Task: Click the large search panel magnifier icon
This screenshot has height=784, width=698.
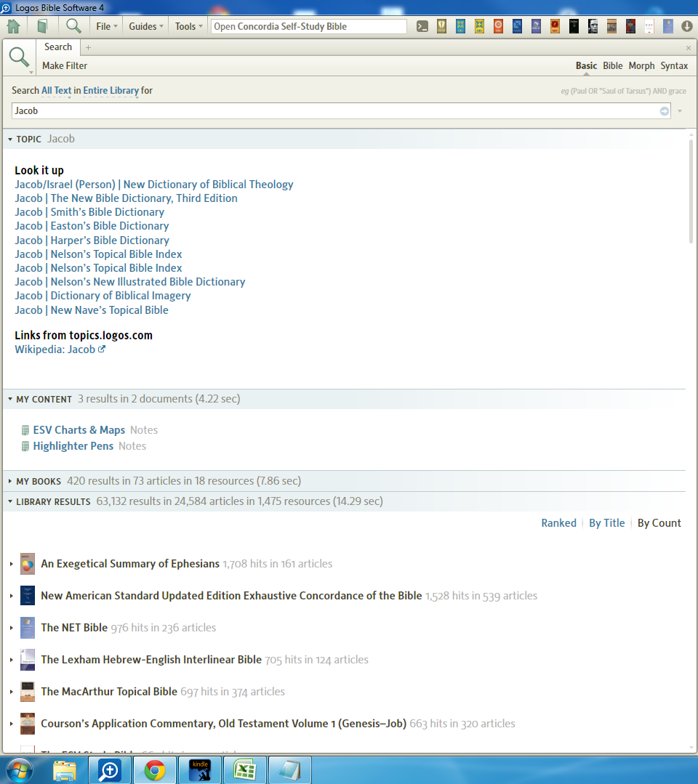Action: point(19,57)
